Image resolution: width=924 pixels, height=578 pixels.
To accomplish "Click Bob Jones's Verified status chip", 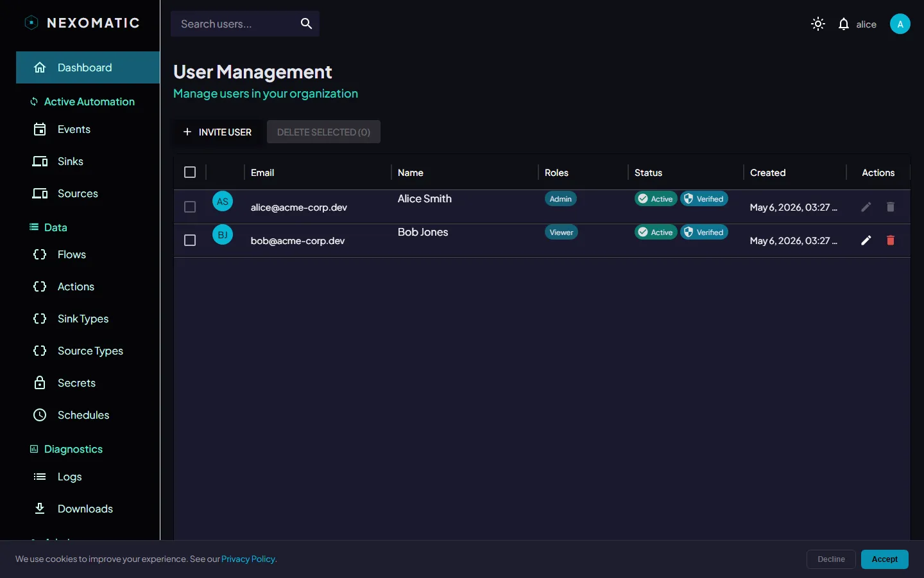I will click(704, 232).
